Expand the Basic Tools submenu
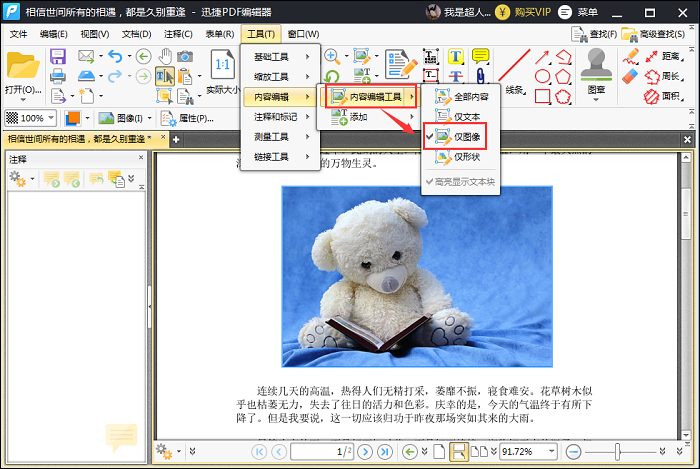 [x=280, y=57]
